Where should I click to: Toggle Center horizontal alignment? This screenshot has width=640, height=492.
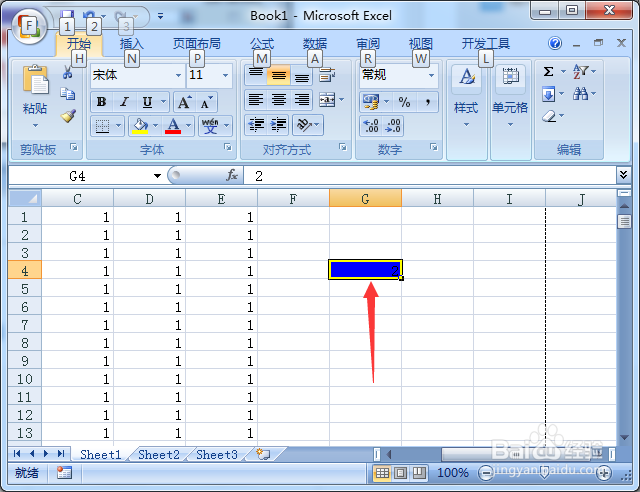point(279,100)
